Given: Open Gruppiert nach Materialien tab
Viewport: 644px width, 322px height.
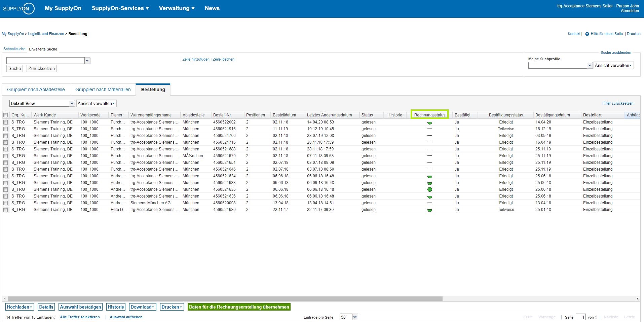Looking at the screenshot, I should click(103, 90).
